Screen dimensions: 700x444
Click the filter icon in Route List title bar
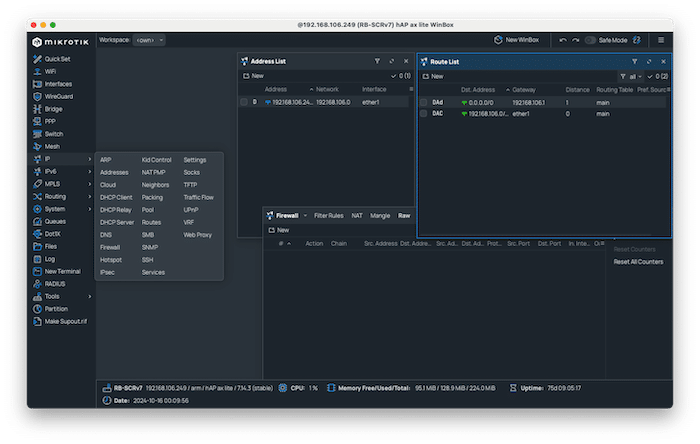click(635, 62)
